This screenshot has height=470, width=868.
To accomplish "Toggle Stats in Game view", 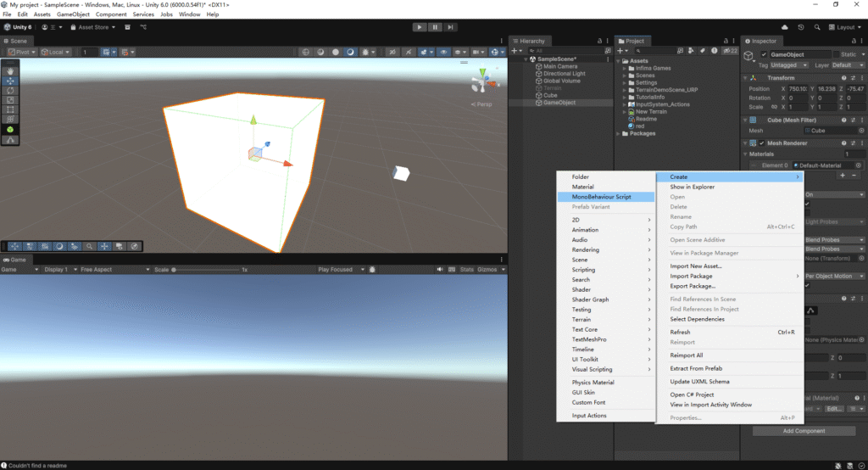I will click(x=467, y=270).
